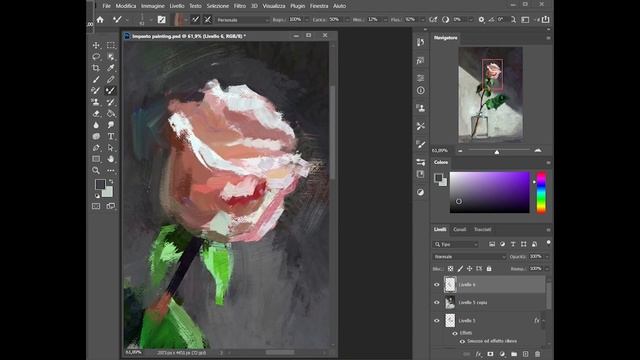This screenshot has height=360, width=640.
Task: Select the Eyedropper tool
Action: (x=111, y=68)
